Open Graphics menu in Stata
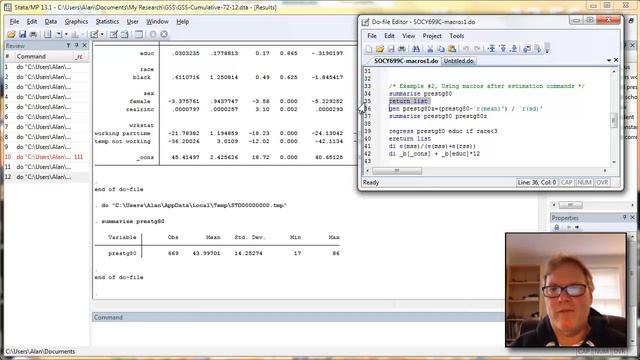The image size is (640, 360). pos(76,22)
